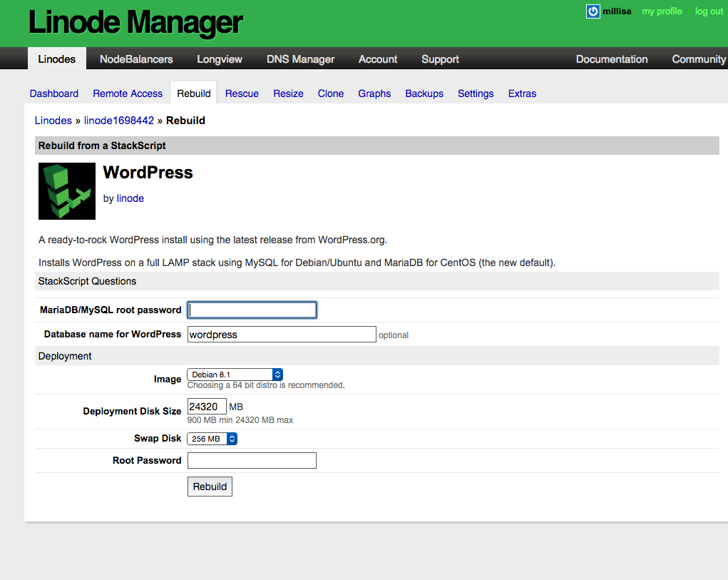Screen dimensions: 728x580
Task: Open the Account tab
Action: pos(378,59)
